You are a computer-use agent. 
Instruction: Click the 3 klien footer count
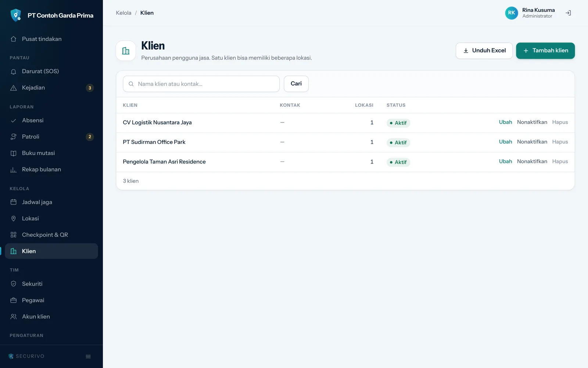tap(131, 181)
